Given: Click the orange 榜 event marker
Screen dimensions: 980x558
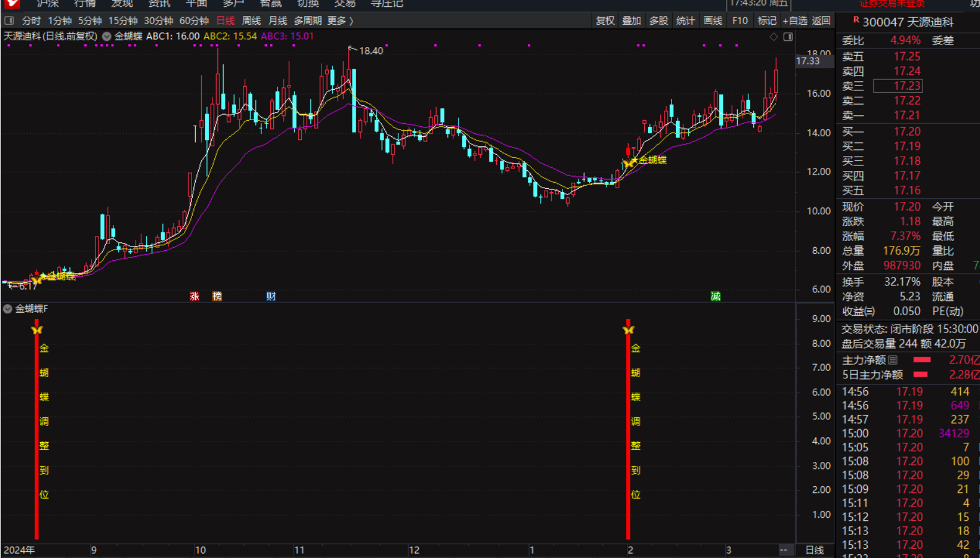Looking at the screenshot, I should (x=217, y=297).
